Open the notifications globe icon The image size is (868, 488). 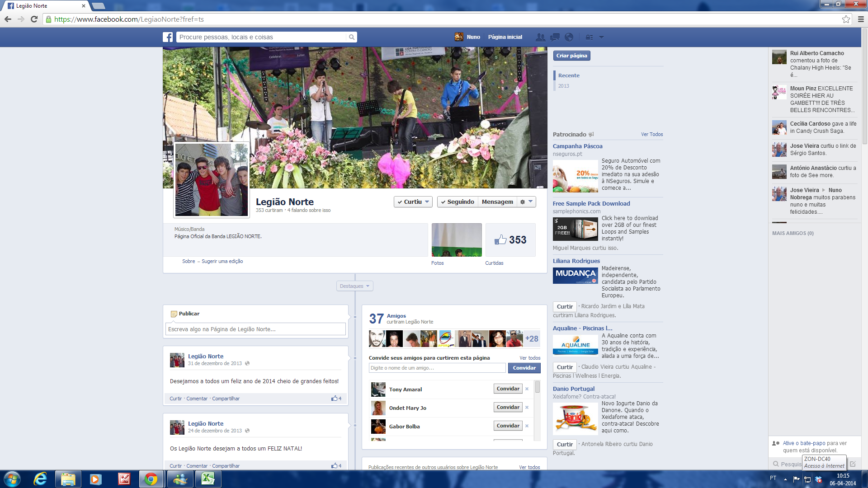(x=569, y=37)
